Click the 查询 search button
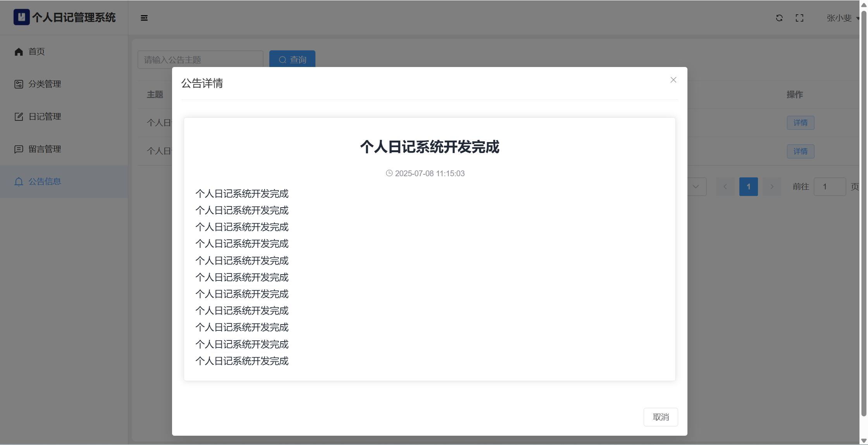868x445 pixels. tap(292, 59)
